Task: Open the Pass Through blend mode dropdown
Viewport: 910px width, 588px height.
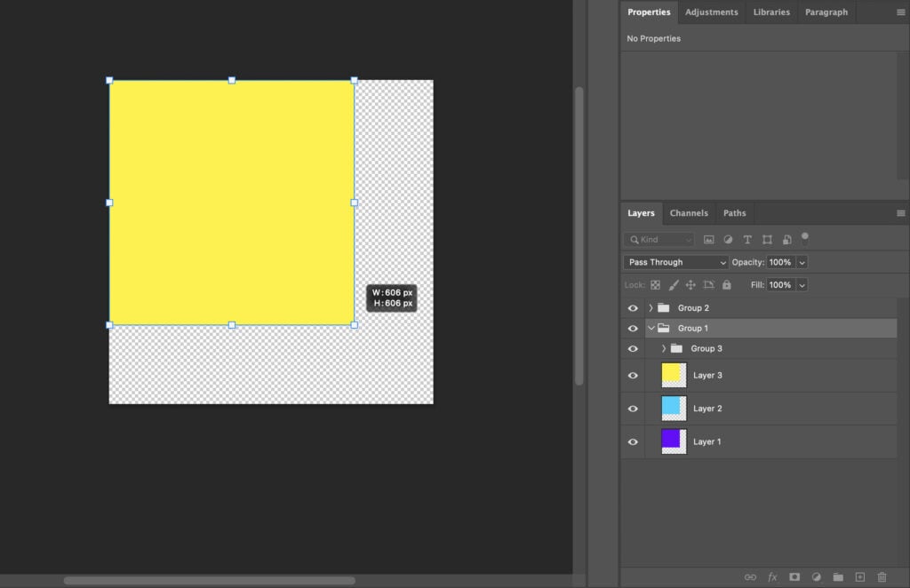Action: click(675, 262)
